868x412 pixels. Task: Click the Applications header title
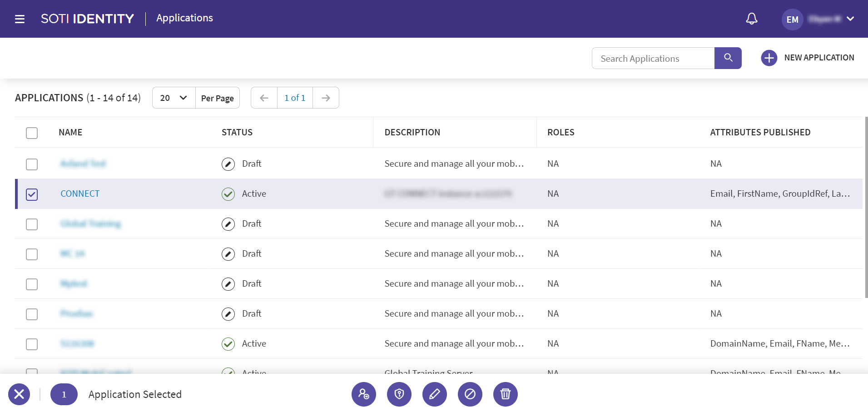tap(184, 18)
